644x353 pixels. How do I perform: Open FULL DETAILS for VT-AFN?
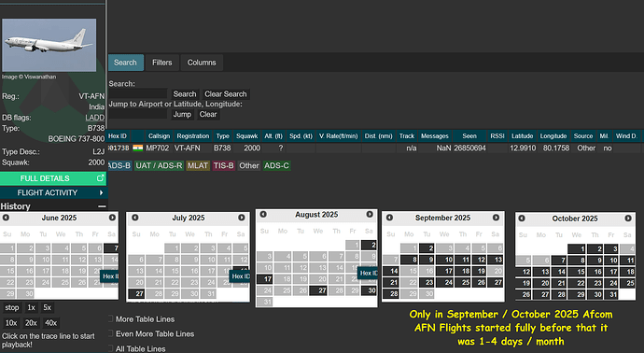[x=53, y=178]
